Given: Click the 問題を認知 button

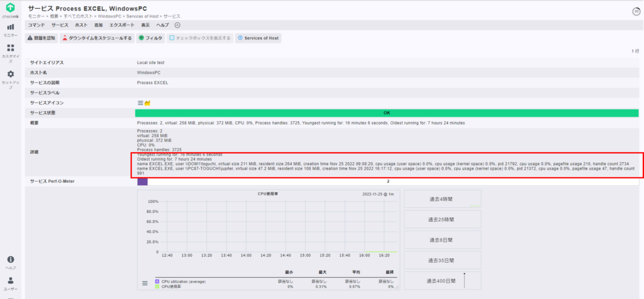Looking at the screenshot, I should [x=41, y=38].
